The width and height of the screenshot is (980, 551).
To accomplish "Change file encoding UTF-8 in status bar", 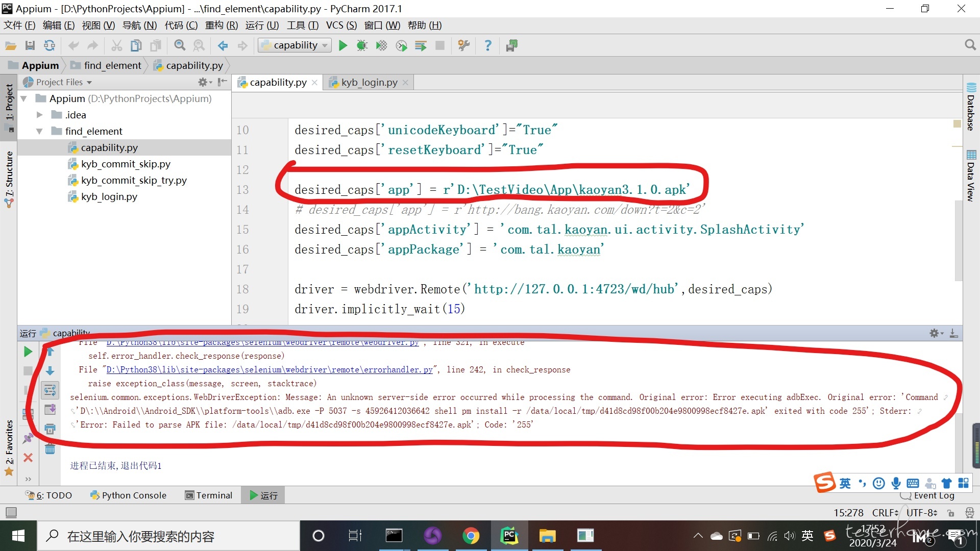I will [922, 513].
